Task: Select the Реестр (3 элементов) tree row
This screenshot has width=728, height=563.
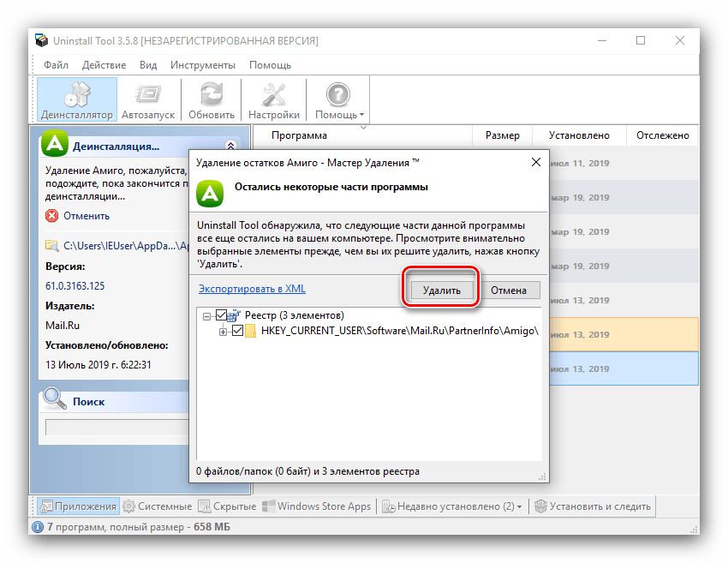Action: [x=295, y=315]
